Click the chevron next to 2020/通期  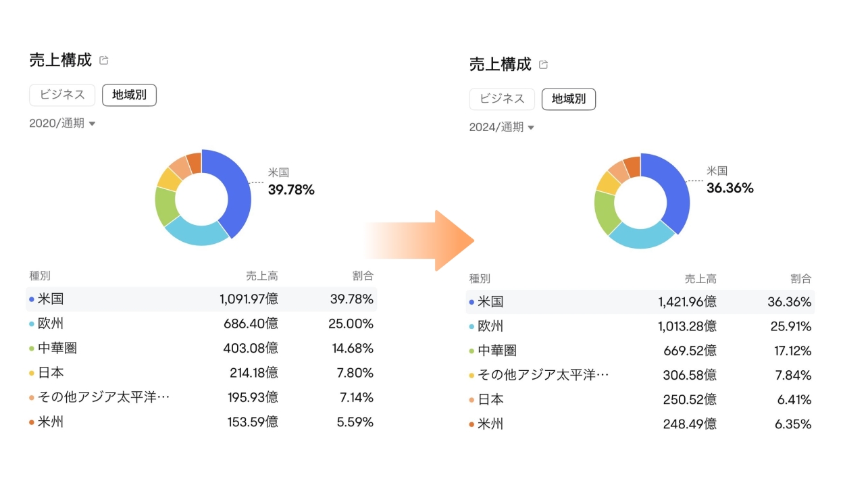(92, 123)
